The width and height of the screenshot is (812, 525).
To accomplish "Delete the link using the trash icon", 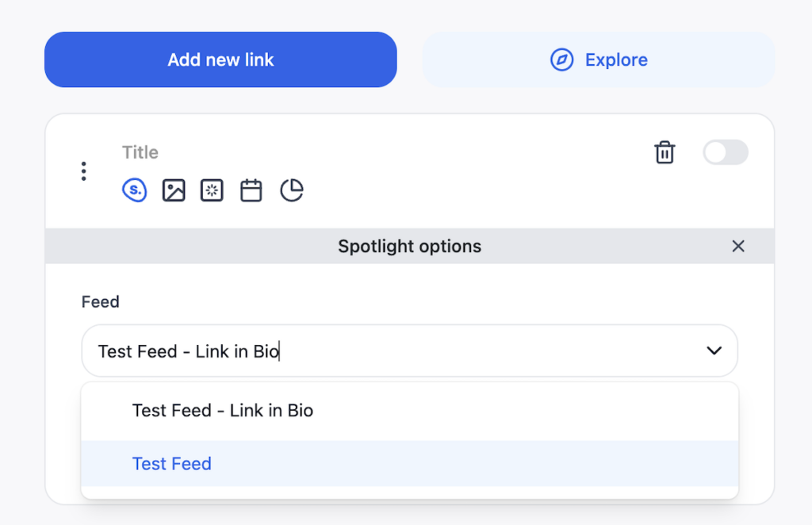I will (665, 152).
